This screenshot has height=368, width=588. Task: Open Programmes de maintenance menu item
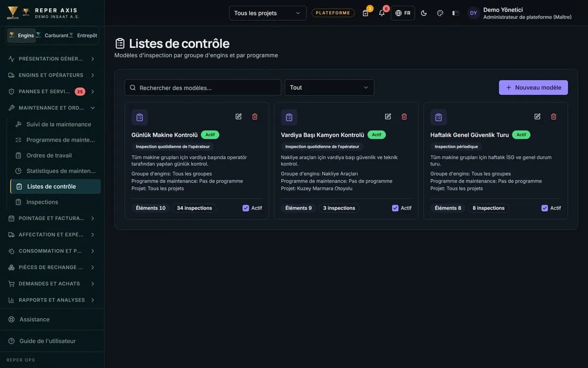point(56,140)
